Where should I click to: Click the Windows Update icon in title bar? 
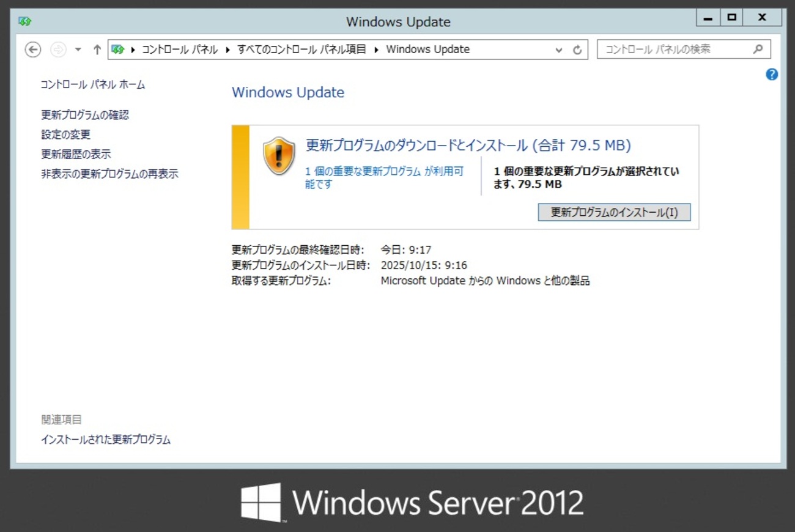pos(24,20)
